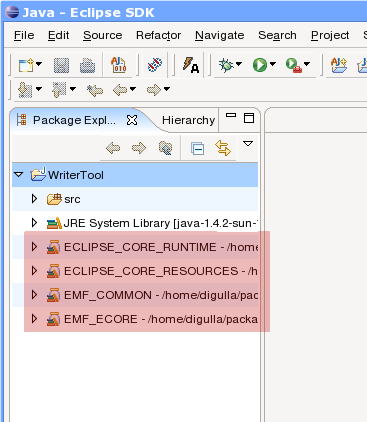This screenshot has width=367, height=422.
Task: Open the Next Annotation dropdown arrow
Action: point(39,89)
